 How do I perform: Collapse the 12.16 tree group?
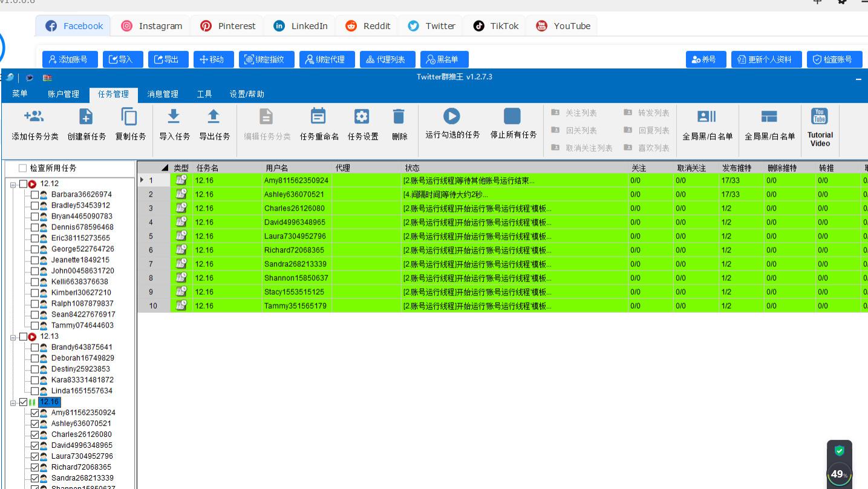14,402
